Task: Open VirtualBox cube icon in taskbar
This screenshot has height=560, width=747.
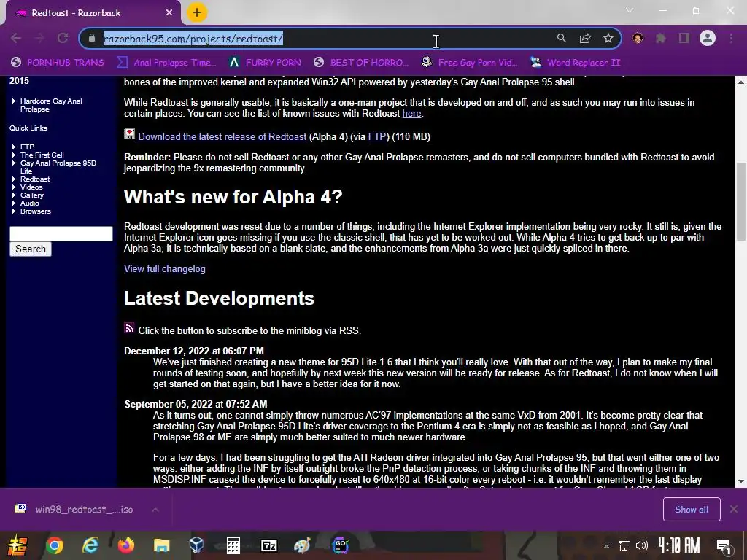Action: point(196,545)
